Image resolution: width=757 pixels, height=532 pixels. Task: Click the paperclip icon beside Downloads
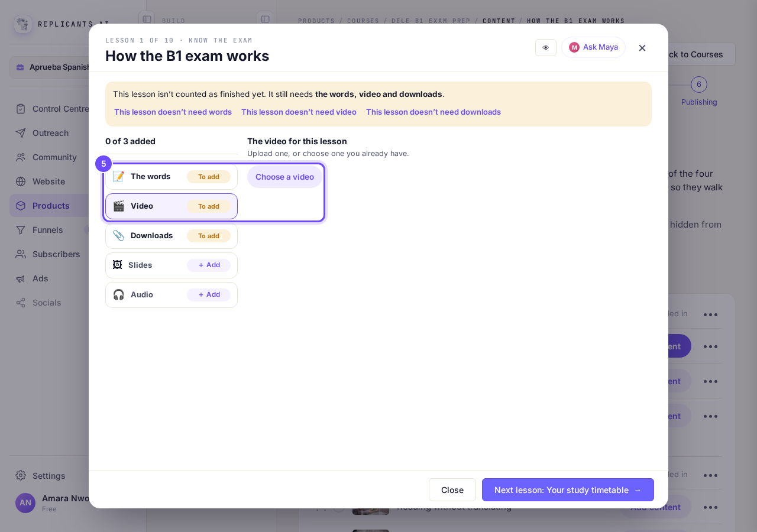(x=118, y=236)
